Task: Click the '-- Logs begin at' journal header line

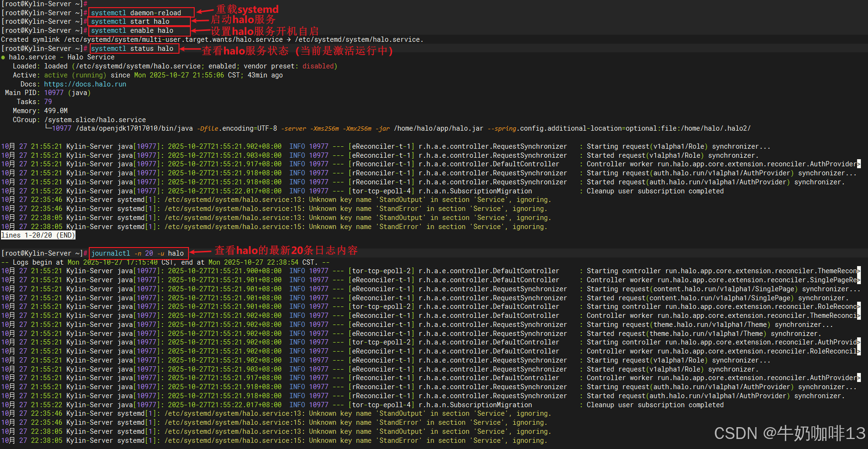Action: click(x=165, y=262)
